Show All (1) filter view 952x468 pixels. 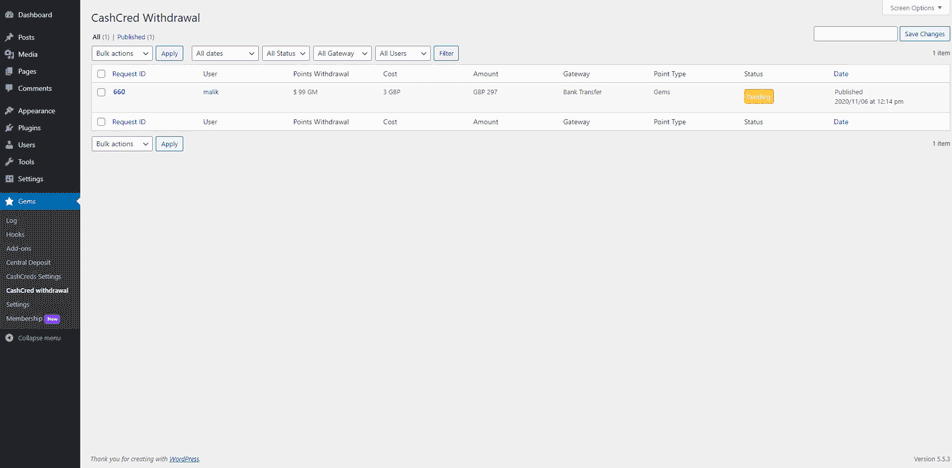pyautogui.click(x=101, y=37)
